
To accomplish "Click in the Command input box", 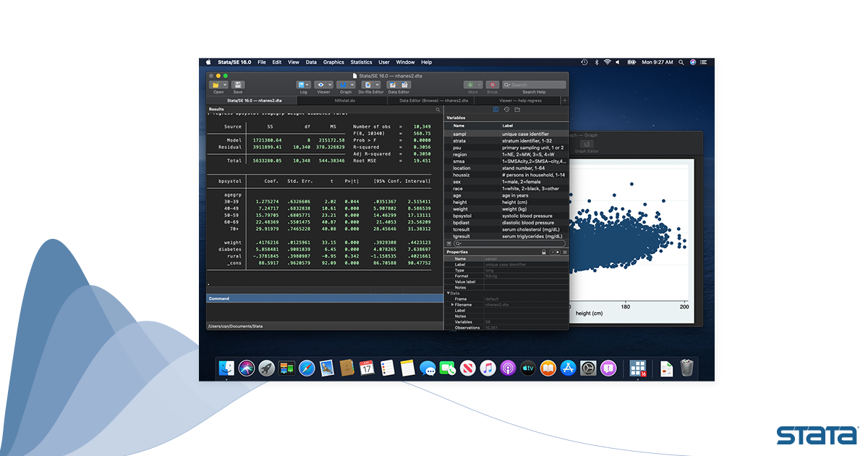I will click(x=324, y=312).
